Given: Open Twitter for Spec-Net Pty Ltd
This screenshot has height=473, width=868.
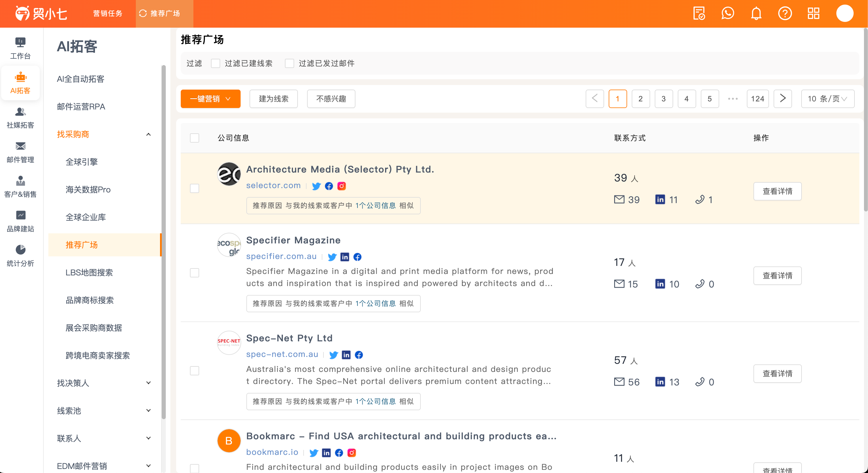Looking at the screenshot, I should [334, 355].
